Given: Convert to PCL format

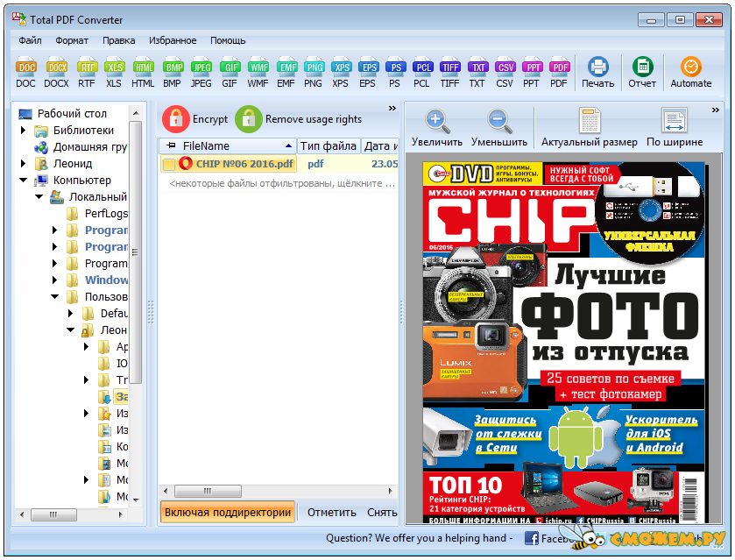Looking at the screenshot, I should (422, 73).
